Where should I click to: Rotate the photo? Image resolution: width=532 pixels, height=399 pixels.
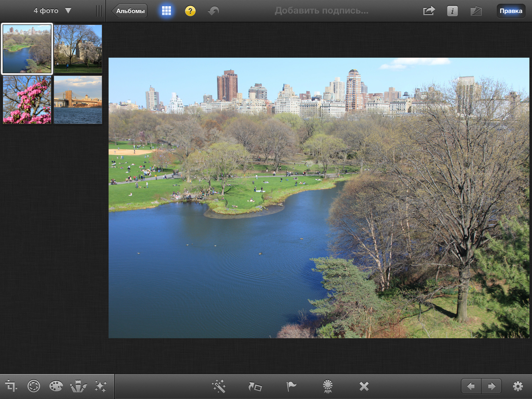[x=255, y=386]
